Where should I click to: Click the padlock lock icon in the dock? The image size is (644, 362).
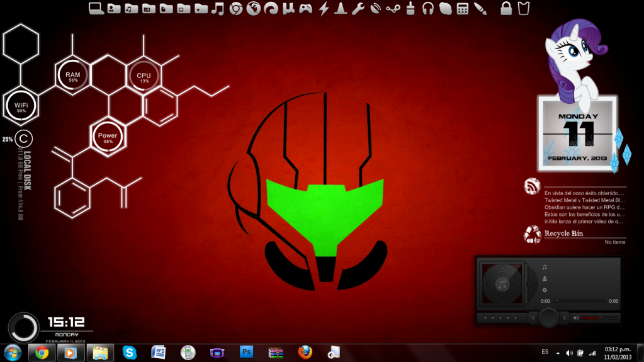pos(506,9)
